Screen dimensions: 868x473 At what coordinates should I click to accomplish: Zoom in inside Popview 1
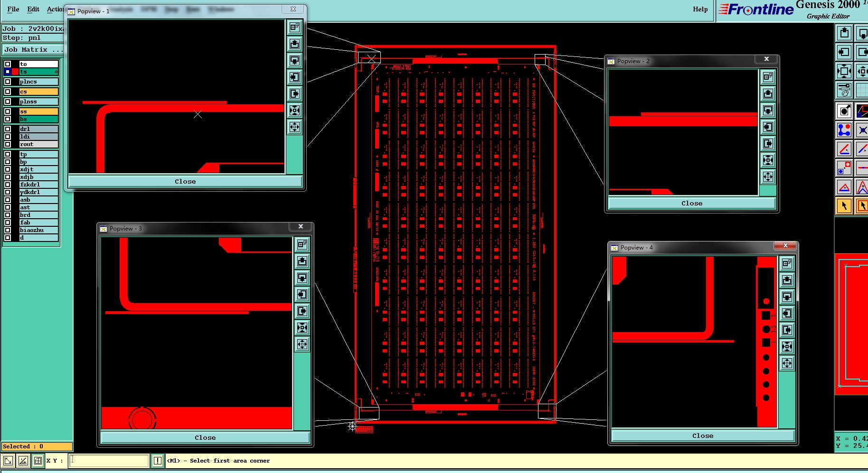click(295, 111)
